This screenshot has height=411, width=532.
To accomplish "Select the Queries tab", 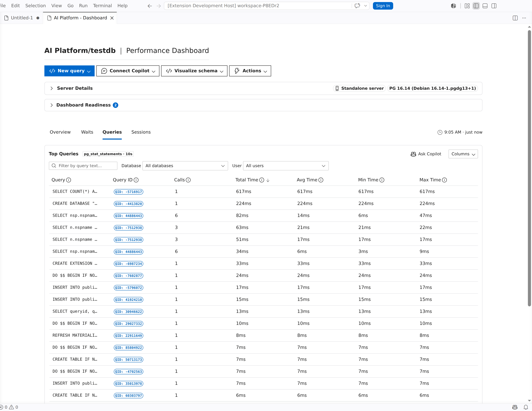I will pyautogui.click(x=112, y=132).
